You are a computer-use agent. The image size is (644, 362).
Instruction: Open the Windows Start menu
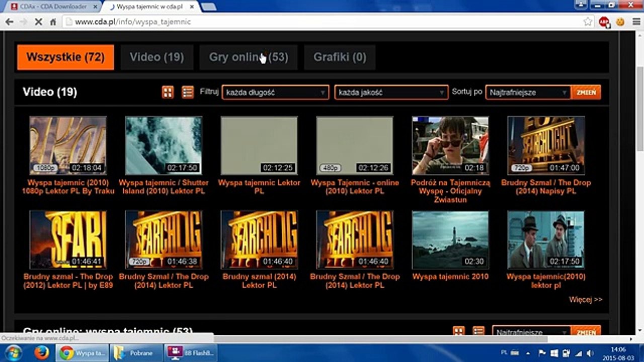pos(14,352)
